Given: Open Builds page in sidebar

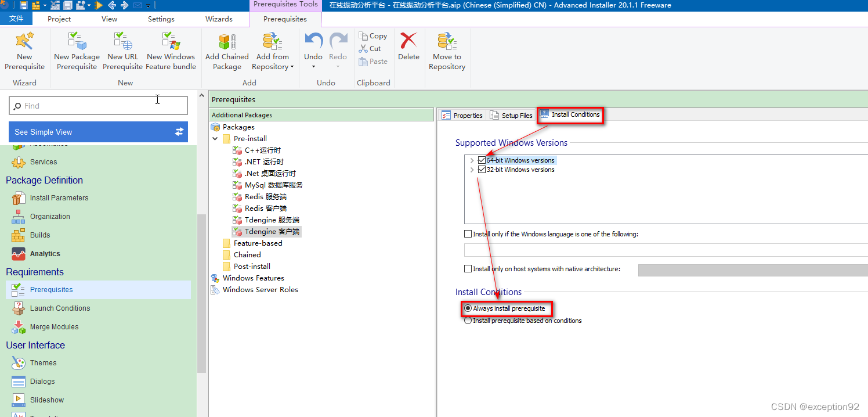Looking at the screenshot, I should [x=40, y=235].
